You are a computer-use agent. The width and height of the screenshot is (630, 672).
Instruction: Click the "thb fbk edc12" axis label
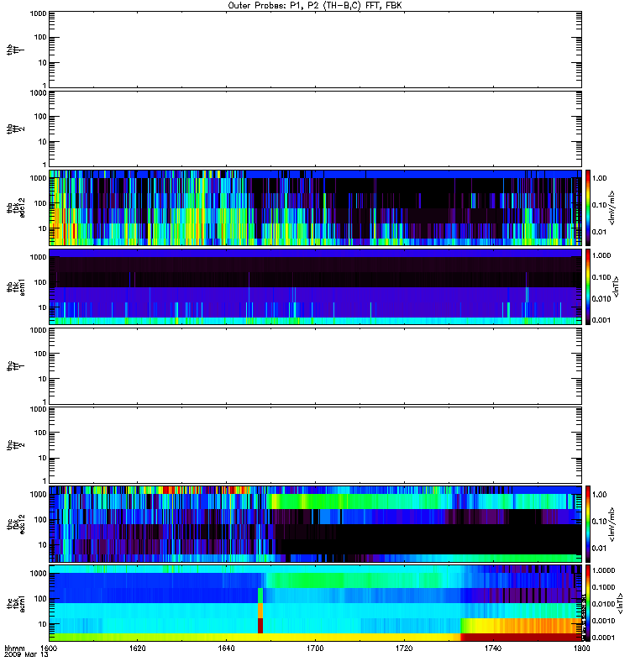[x=15, y=207]
